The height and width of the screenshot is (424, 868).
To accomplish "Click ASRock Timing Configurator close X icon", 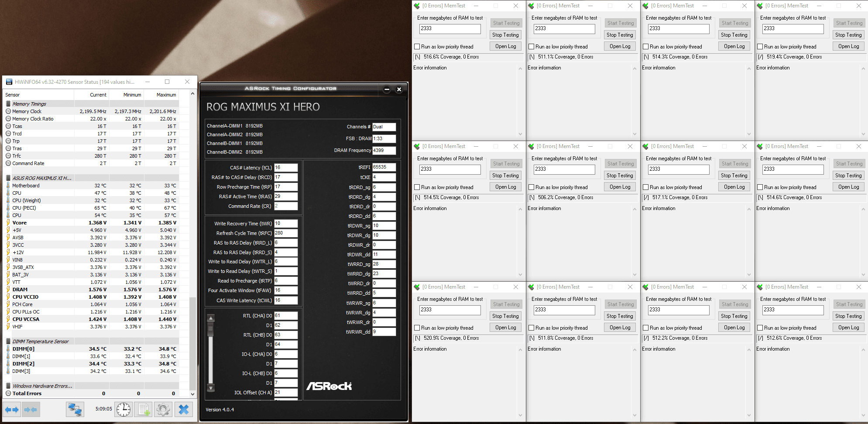I will 399,90.
